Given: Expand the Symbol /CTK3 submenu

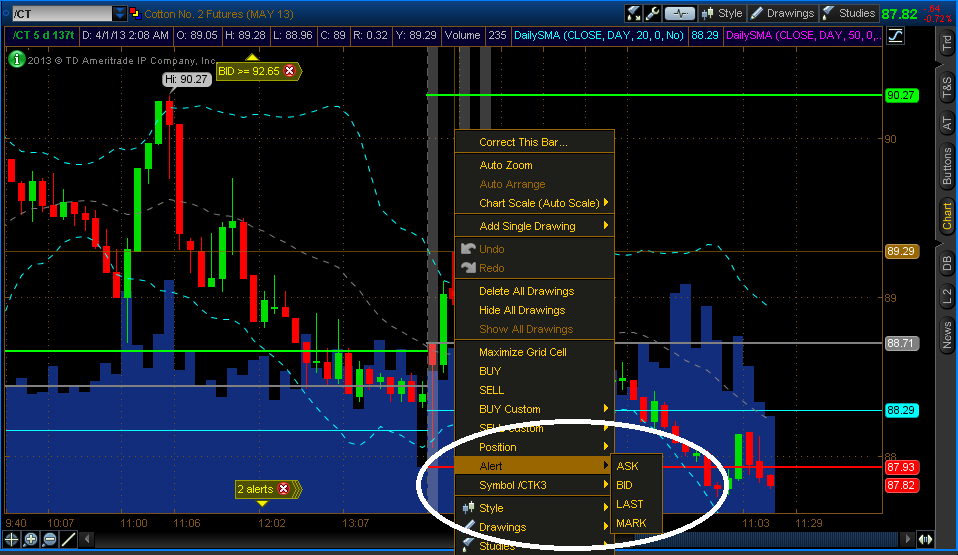Looking at the screenshot, I should (535, 485).
